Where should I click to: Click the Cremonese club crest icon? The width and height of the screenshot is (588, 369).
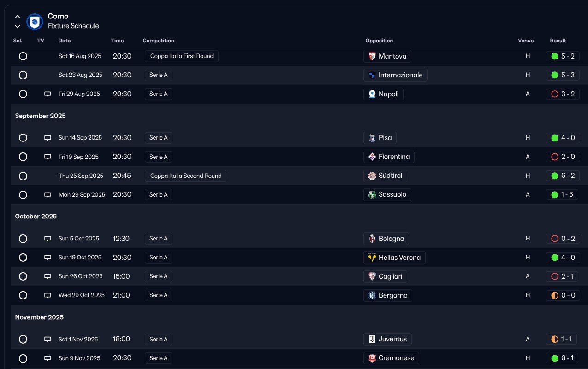[x=372, y=358]
